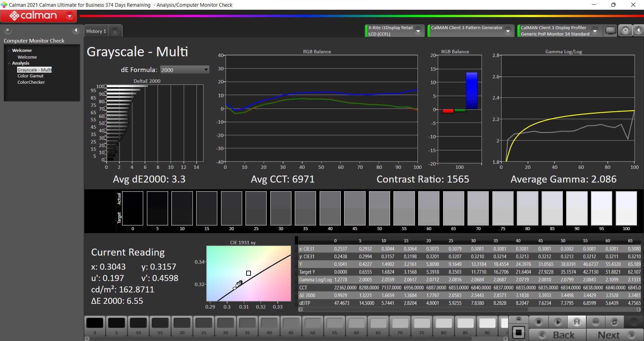
Task: Open the Color Gamut page
Action: 30,76
